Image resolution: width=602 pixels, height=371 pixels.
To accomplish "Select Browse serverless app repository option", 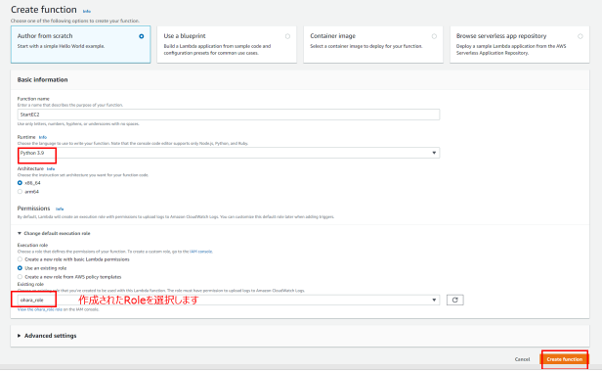I will [x=519, y=45].
